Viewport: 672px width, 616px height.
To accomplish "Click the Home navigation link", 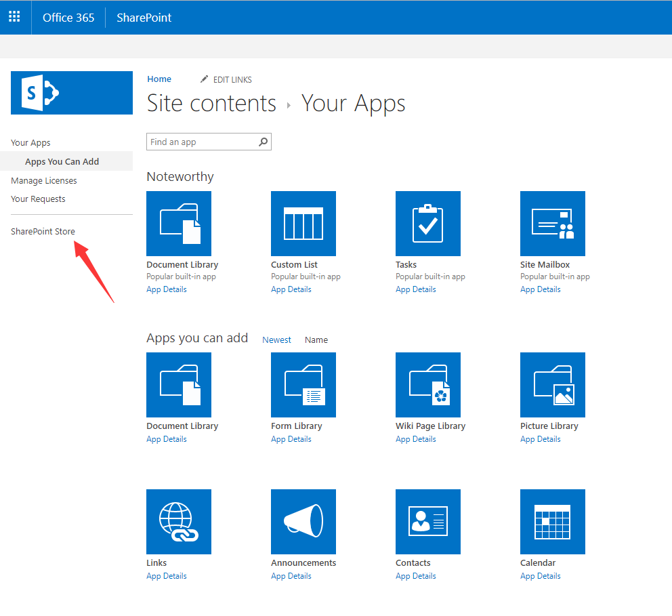I will 159,79.
